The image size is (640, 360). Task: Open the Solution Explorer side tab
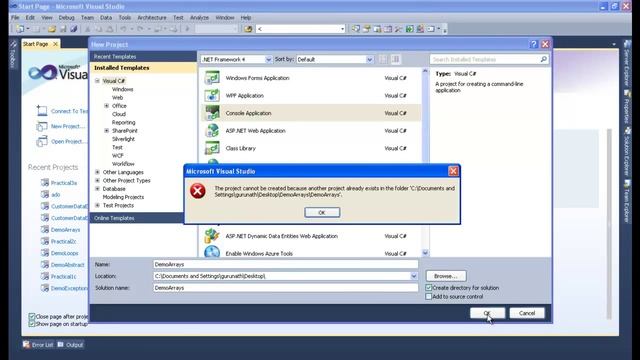tap(627, 151)
